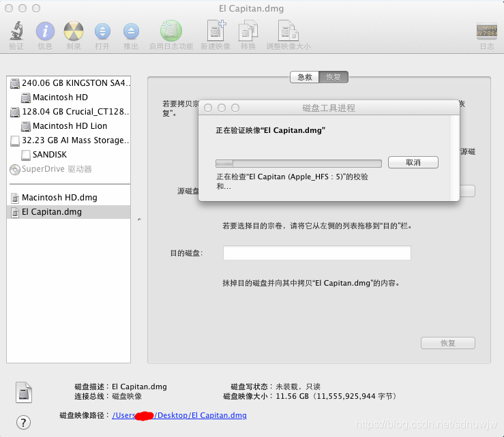Screen dimensions: 504x437
Task: Click the disk size text 11.56 GB
Action: [x=292, y=396]
